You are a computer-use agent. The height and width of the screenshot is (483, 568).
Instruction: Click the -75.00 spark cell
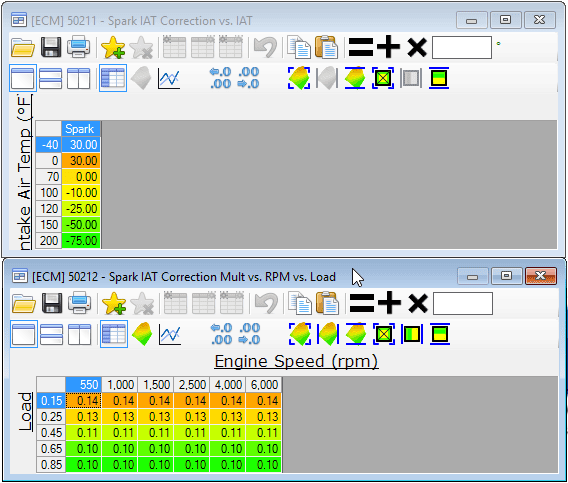point(81,241)
